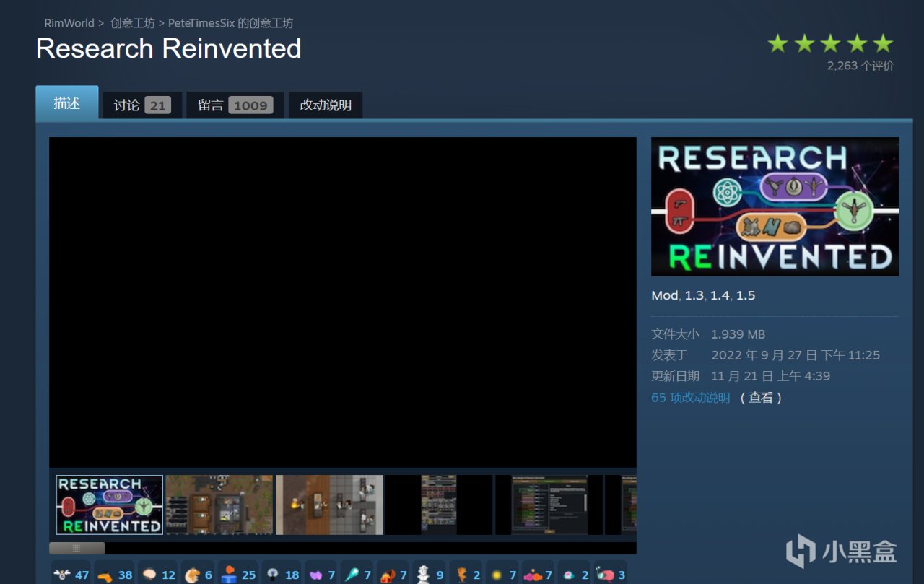Select the second thumbnail showing workshop rooms
The width and height of the screenshot is (924, 584).
point(219,505)
